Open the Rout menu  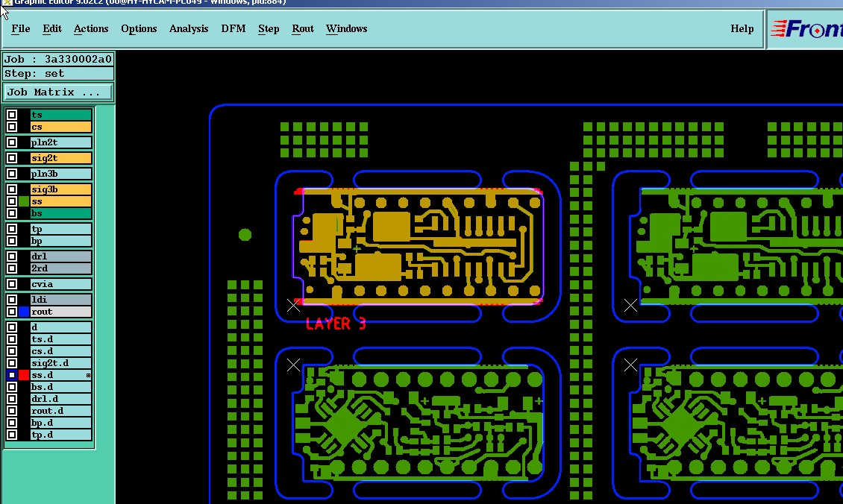click(x=303, y=29)
